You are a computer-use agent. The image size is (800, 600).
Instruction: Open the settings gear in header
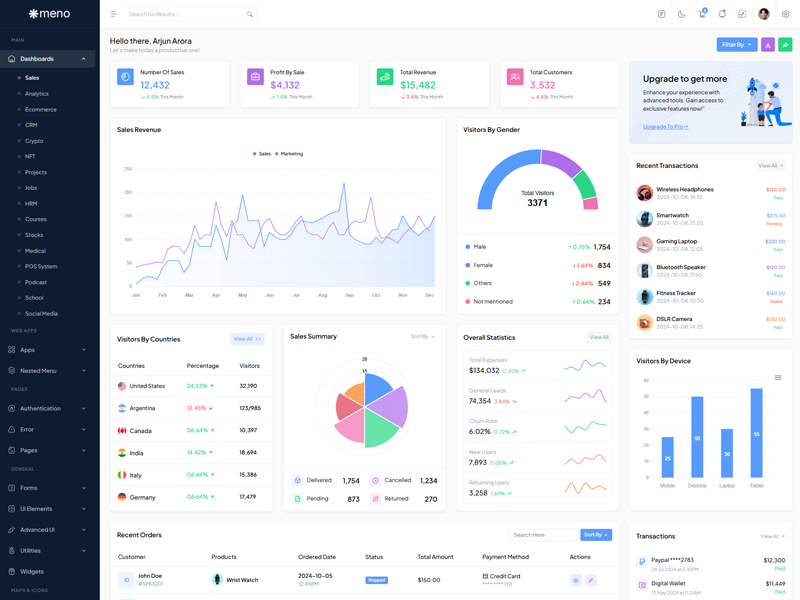click(x=785, y=14)
